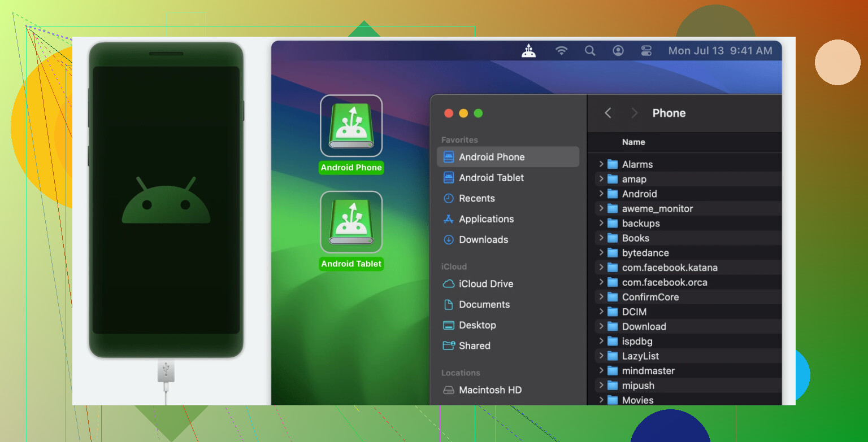Expand the Books folder chevron

point(601,238)
